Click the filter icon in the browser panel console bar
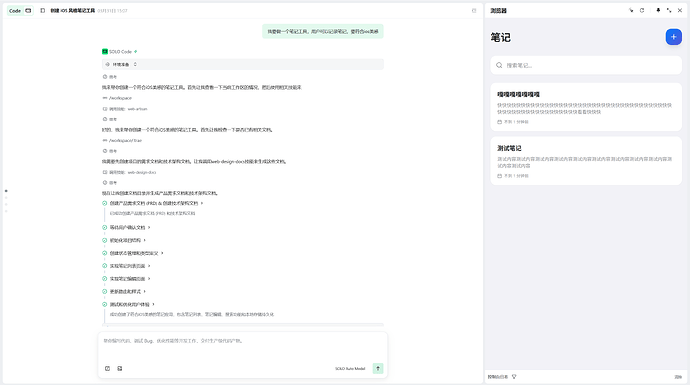Image resolution: width=690 pixels, height=385 pixels. 514,377
